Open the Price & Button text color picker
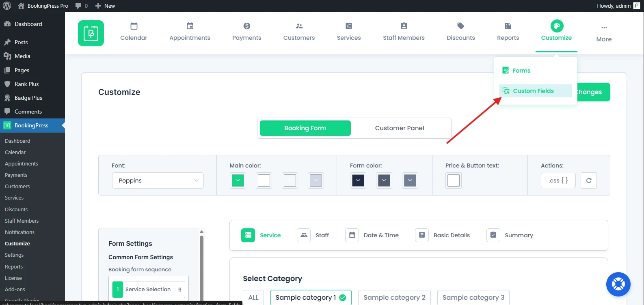The width and height of the screenshot is (644, 305). tap(454, 180)
